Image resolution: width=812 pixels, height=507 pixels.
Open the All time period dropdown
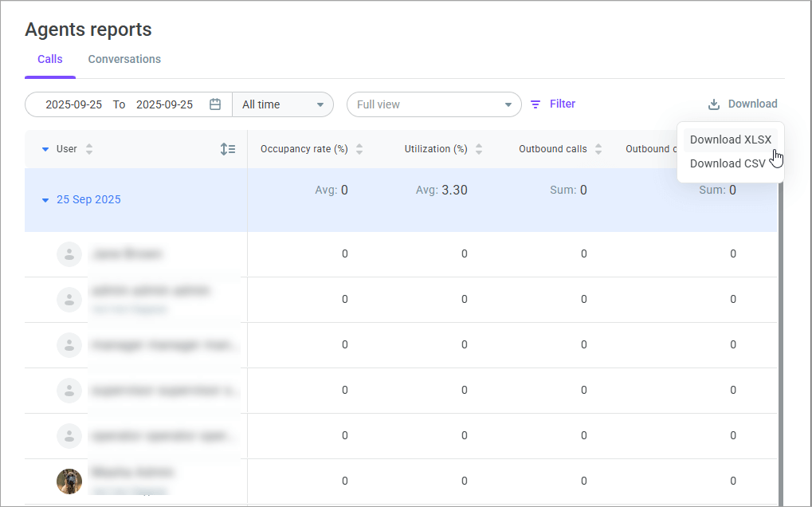(x=283, y=104)
